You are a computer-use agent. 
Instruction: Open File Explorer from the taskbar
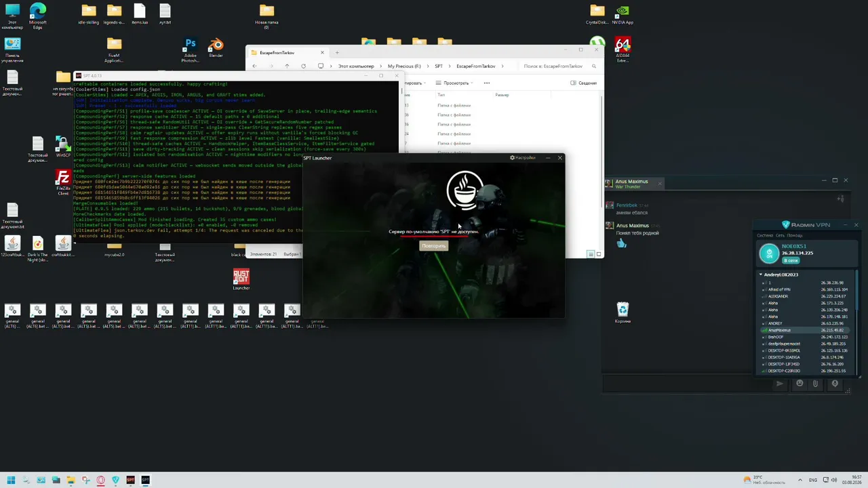pos(71,481)
